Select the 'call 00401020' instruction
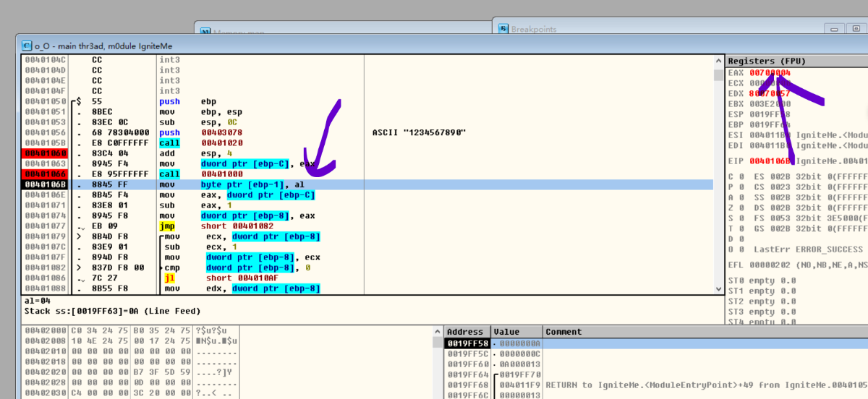 point(203,143)
